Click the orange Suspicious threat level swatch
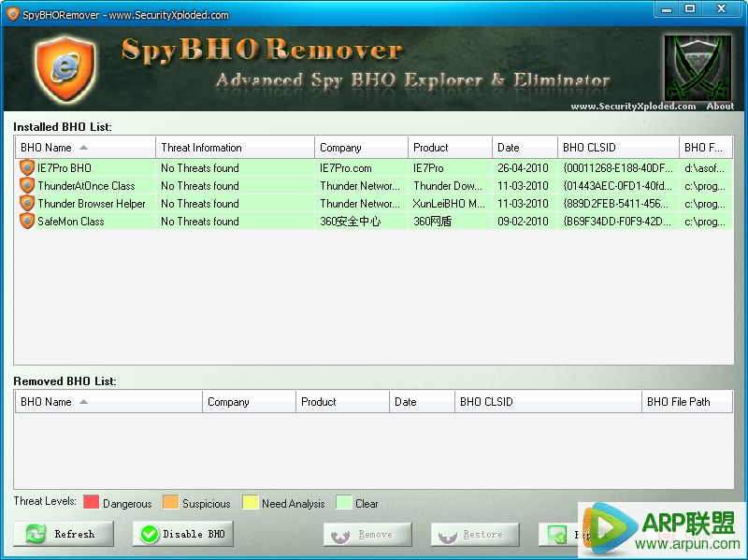 tap(170, 502)
